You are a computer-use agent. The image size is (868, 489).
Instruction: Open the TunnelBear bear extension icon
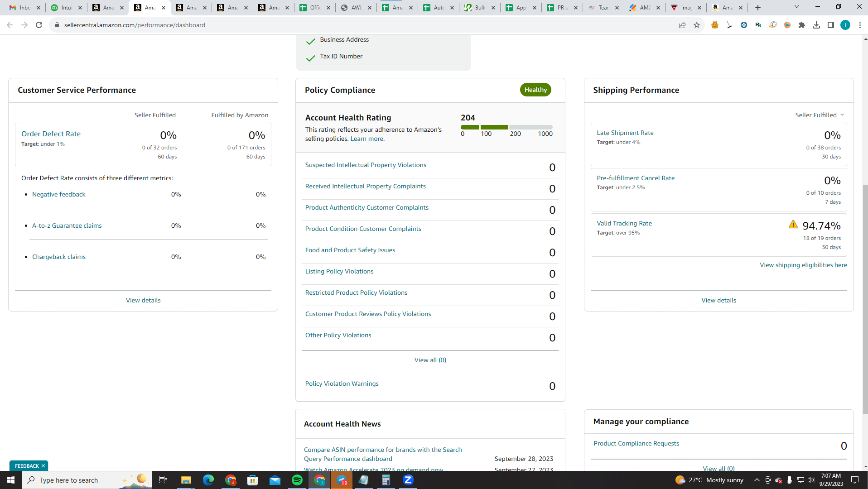coord(715,25)
